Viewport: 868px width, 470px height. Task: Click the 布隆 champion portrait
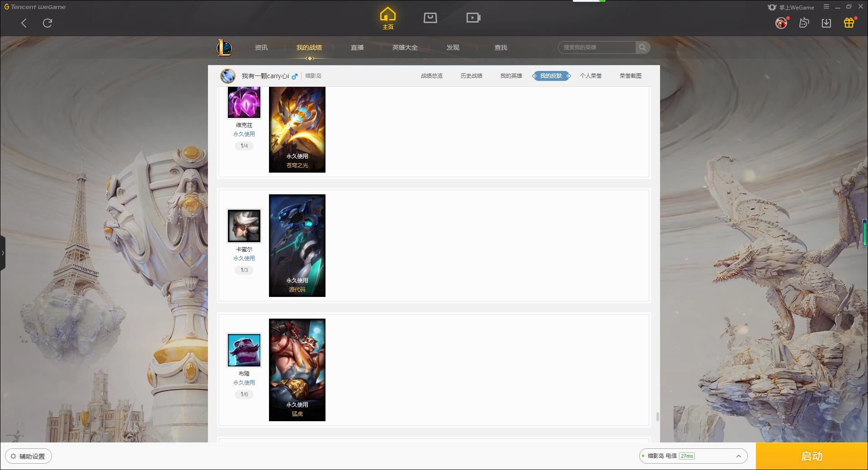click(x=244, y=350)
